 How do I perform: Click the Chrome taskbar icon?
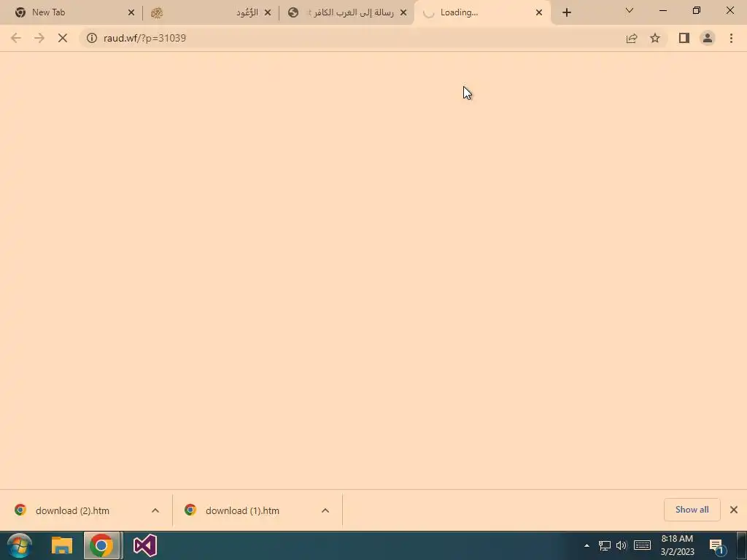(x=101, y=545)
